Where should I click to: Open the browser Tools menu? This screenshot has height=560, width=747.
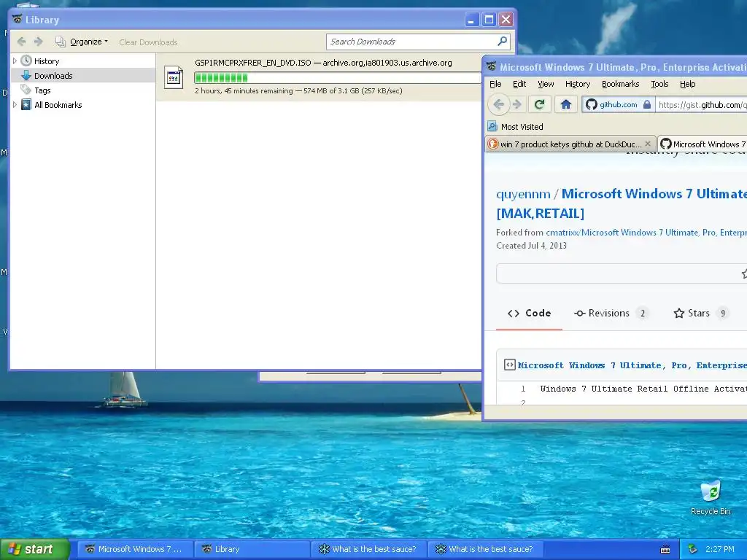coord(659,85)
